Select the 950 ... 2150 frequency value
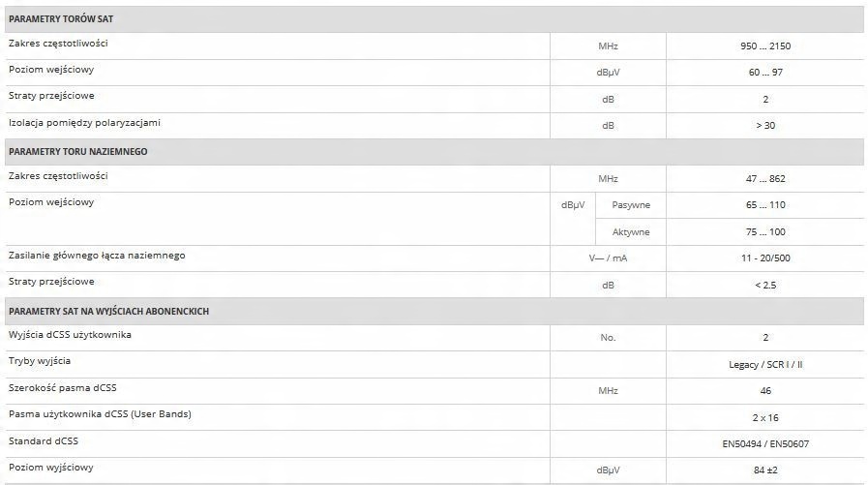The width and height of the screenshot is (868, 485). pos(764,46)
